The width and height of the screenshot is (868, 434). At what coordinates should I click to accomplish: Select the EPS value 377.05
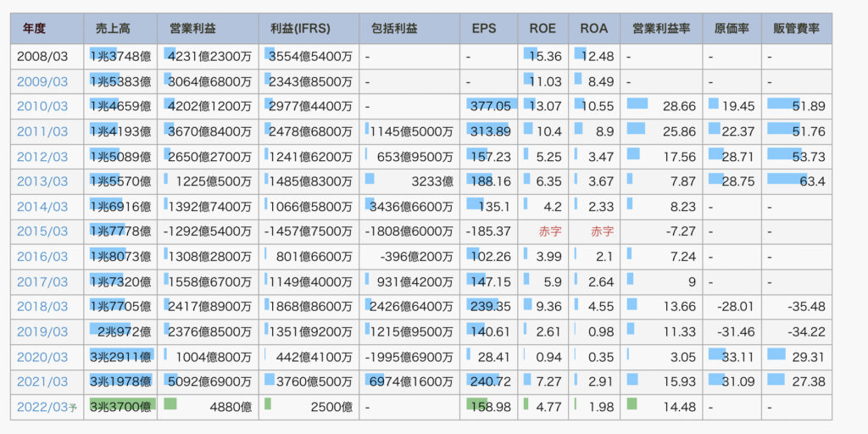[491, 107]
